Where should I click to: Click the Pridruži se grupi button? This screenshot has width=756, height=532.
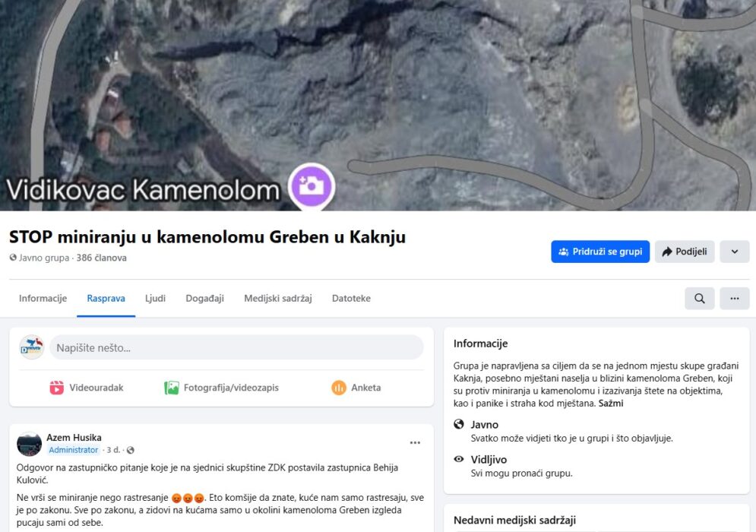600,252
